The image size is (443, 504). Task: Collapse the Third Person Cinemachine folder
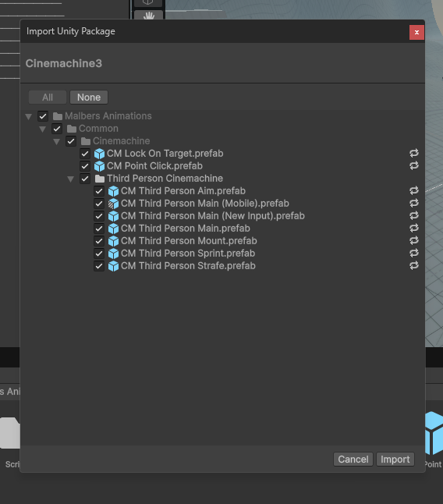click(71, 179)
